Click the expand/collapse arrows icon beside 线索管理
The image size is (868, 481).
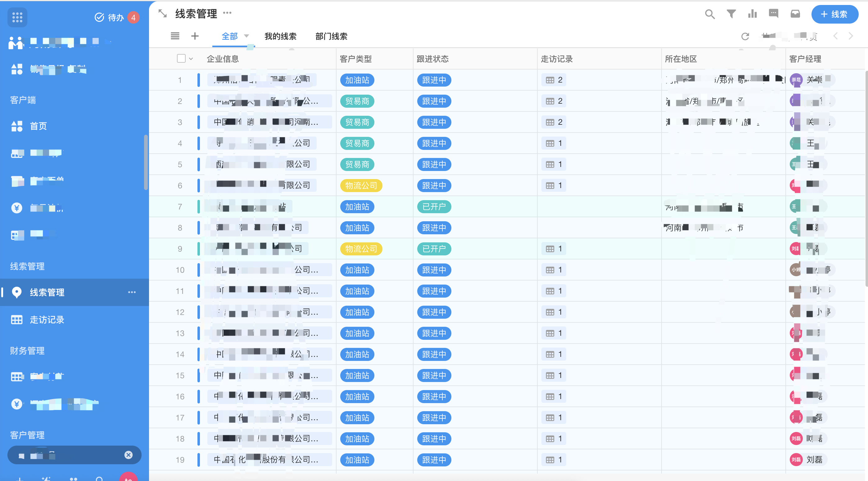click(163, 14)
